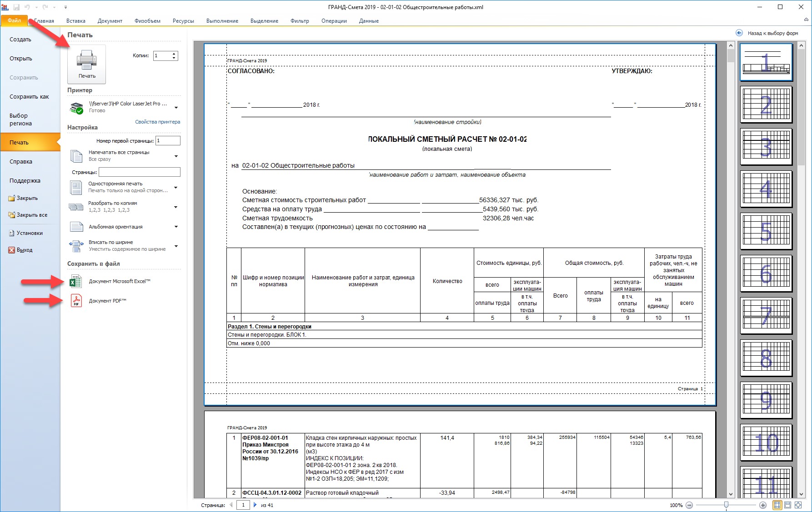Select fit page width view icon
The image size is (812, 512).
pyautogui.click(x=787, y=505)
